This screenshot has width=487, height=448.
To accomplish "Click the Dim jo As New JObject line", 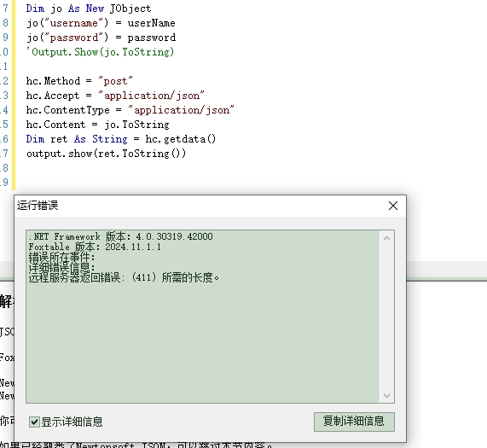I will [89, 9].
